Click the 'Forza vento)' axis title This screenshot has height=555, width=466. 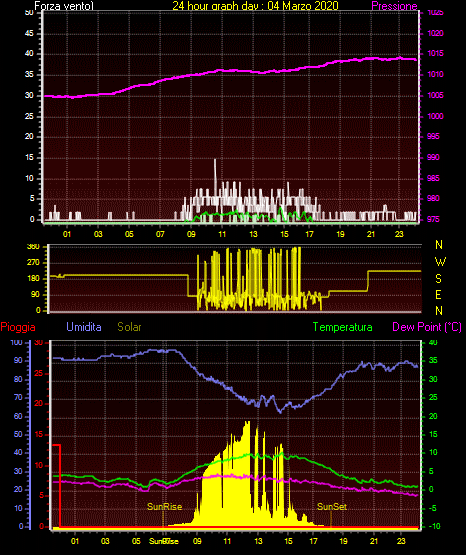[64, 6]
